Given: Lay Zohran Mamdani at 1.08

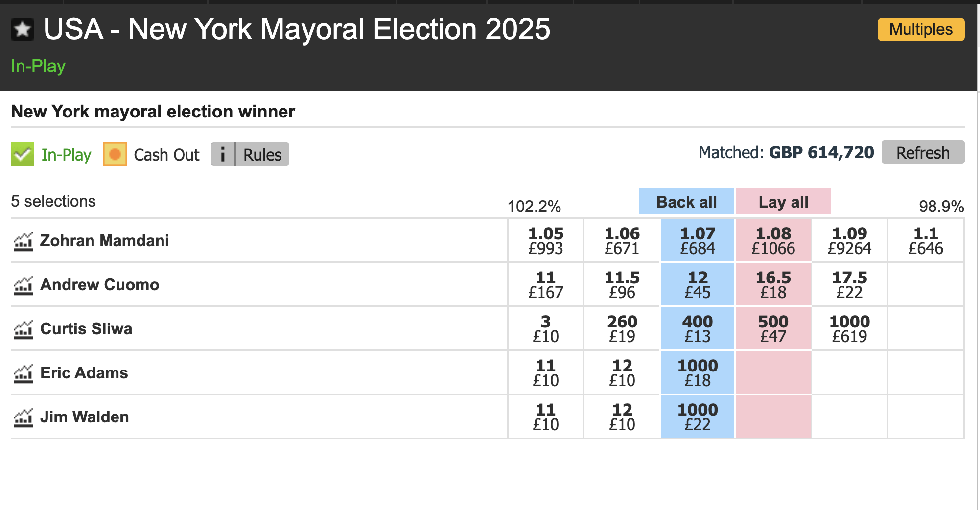Looking at the screenshot, I should (773, 240).
